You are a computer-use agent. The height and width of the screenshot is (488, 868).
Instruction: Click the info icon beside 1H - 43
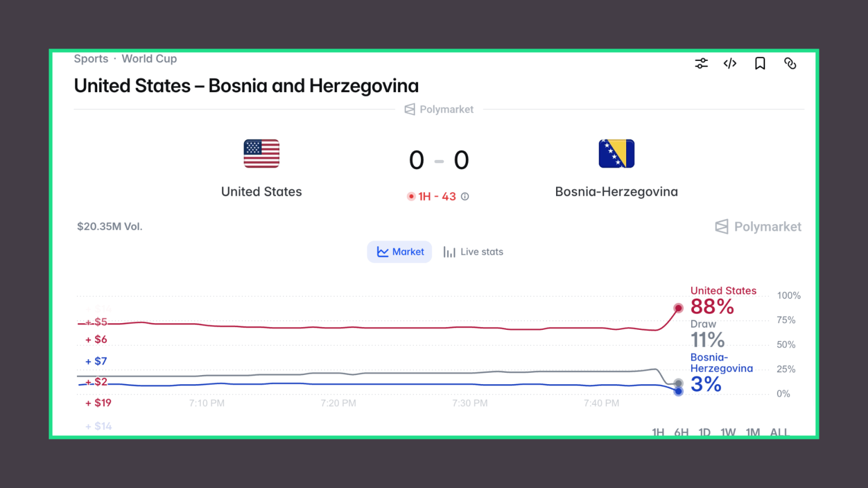(x=465, y=197)
